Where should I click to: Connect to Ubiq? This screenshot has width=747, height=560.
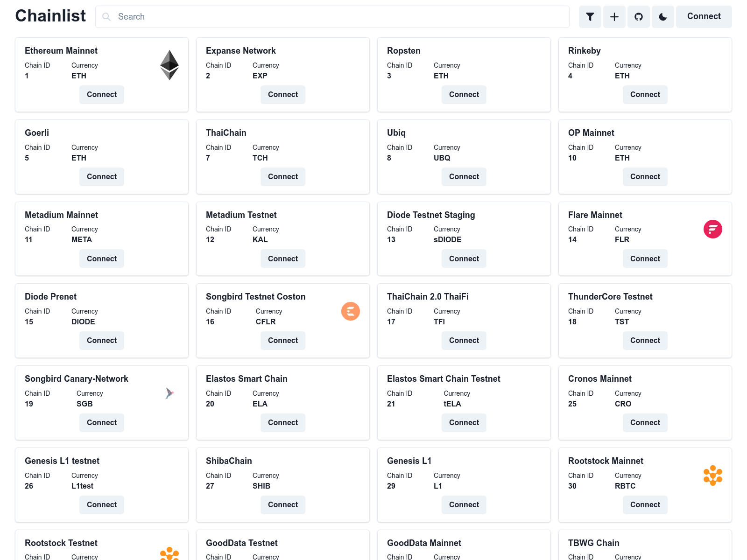coord(464,177)
